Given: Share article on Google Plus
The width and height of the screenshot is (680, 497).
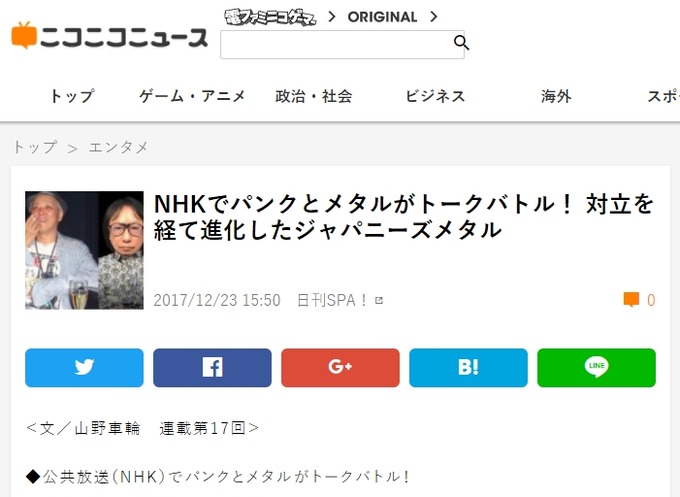Looking at the screenshot, I should tap(340, 367).
